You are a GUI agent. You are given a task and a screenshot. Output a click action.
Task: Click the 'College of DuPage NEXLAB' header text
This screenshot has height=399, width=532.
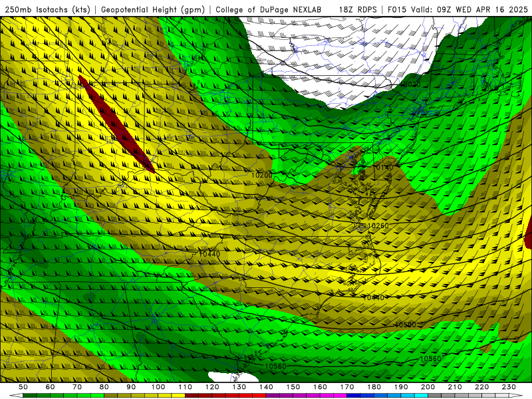pyautogui.click(x=269, y=9)
